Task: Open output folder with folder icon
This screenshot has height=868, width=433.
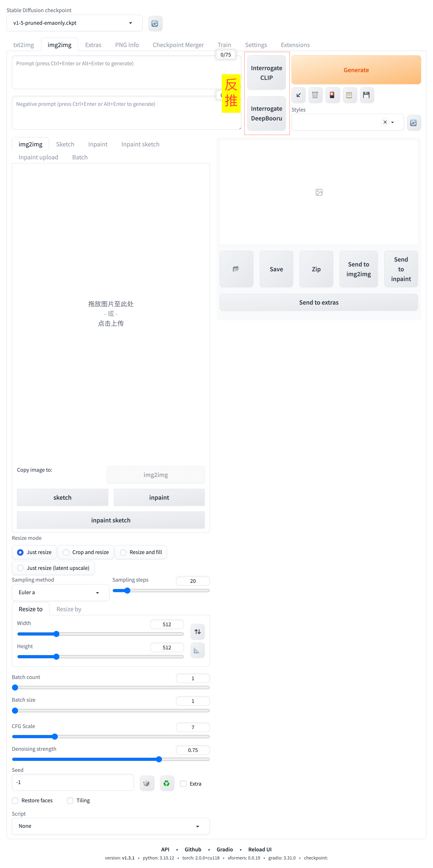Action: (x=236, y=269)
